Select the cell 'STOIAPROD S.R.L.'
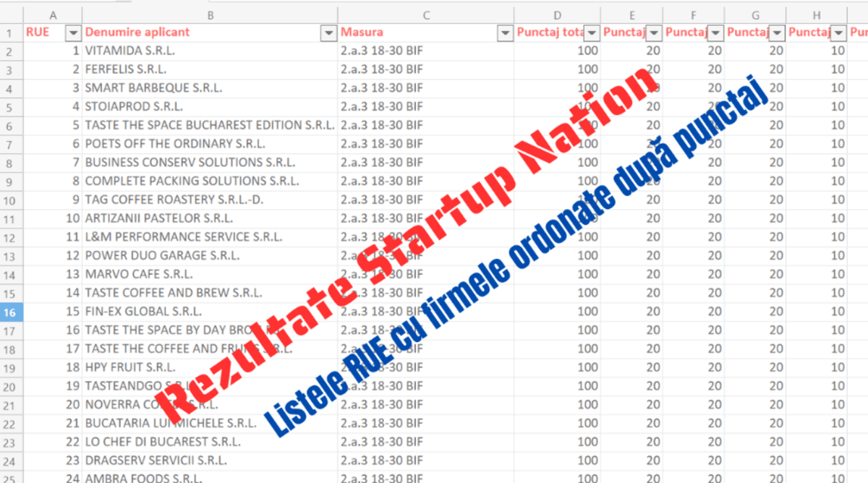868x483 pixels. tap(210, 107)
